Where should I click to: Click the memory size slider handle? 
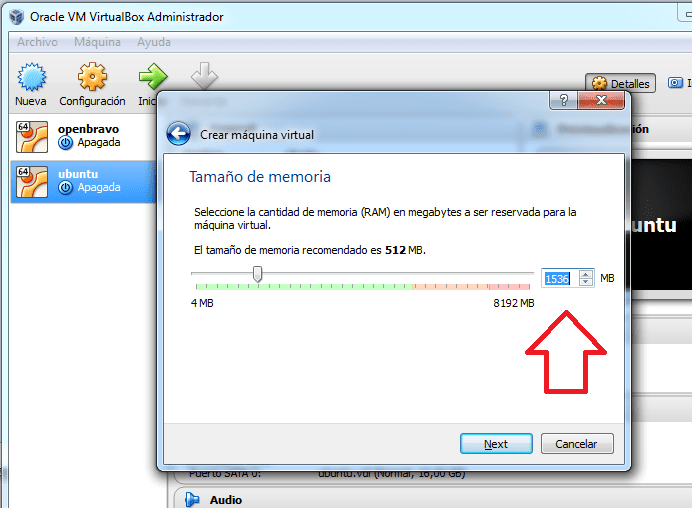pyautogui.click(x=257, y=274)
